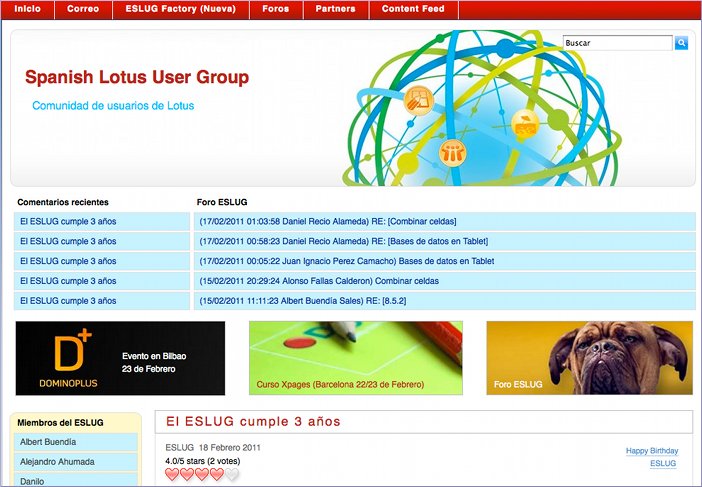
Task: Click the fourth red heart rating icon
Action: tap(217, 474)
